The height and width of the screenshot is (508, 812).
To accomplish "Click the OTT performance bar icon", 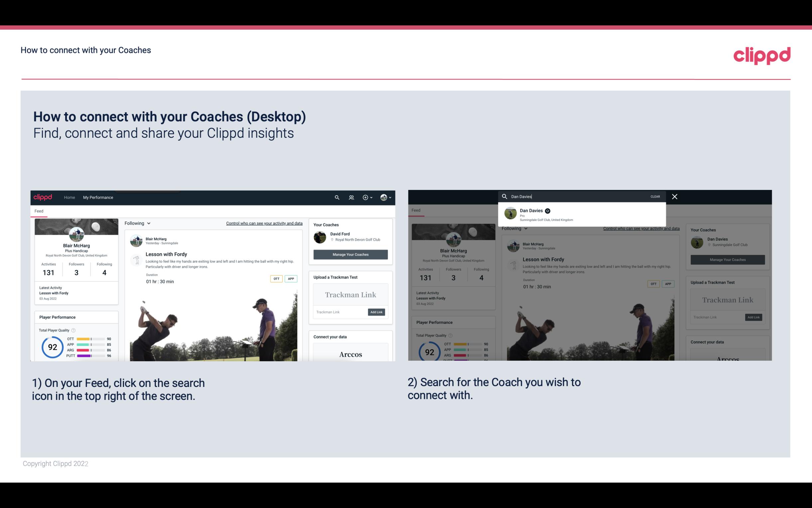I will [91, 338].
